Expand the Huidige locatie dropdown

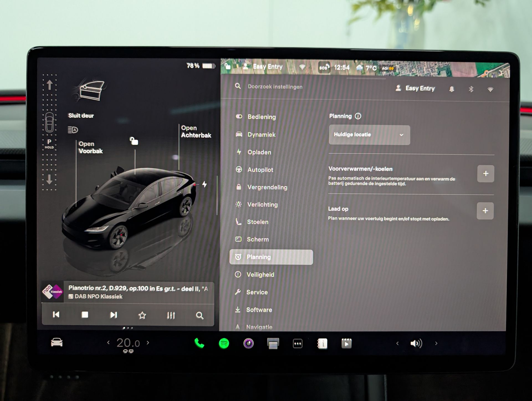[369, 135]
